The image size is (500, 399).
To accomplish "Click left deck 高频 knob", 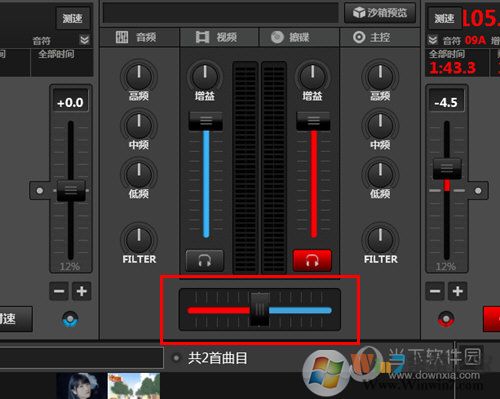I will [139, 77].
